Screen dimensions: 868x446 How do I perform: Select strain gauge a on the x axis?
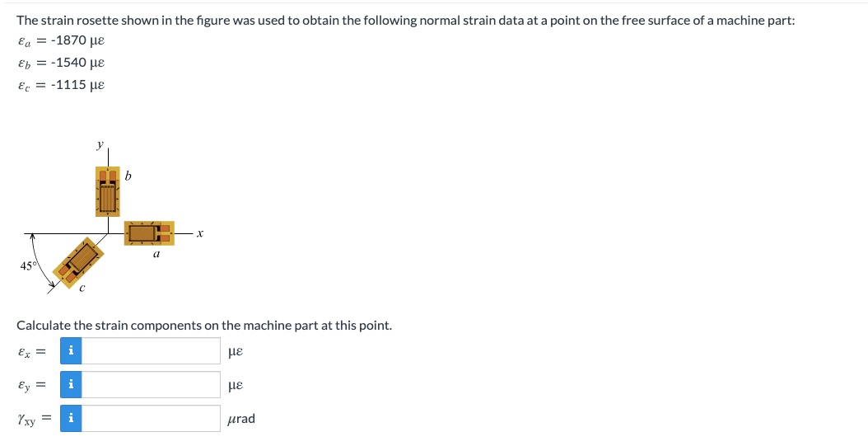149,233
